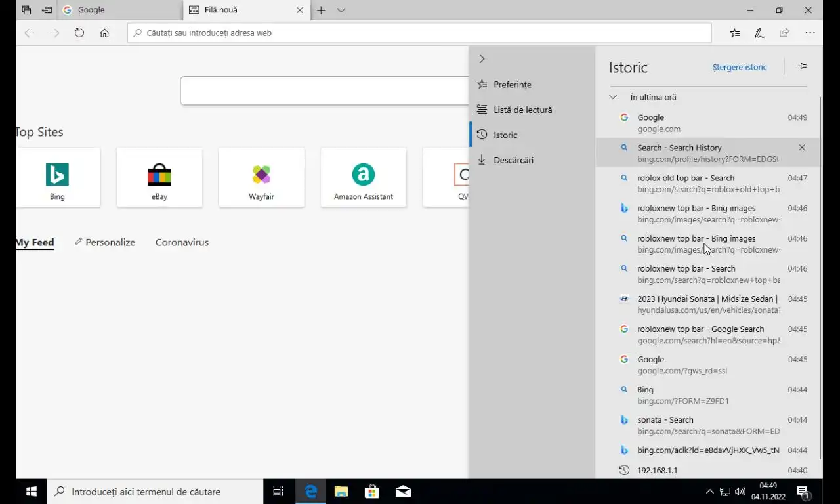Open Descărcări in the hub sidebar
The height and width of the screenshot is (504, 840).
coord(532,159)
